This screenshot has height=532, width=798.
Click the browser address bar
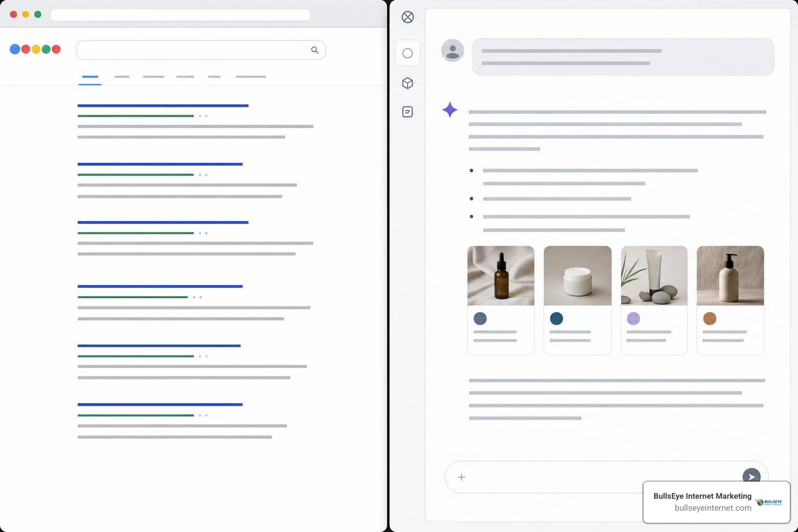coord(180,15)
